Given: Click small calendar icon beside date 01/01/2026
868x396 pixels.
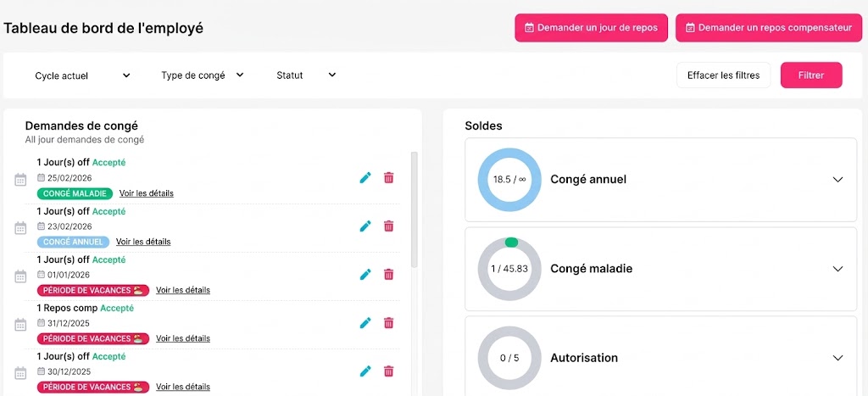Looking at the screenshot, I should (x=41, y=274).
